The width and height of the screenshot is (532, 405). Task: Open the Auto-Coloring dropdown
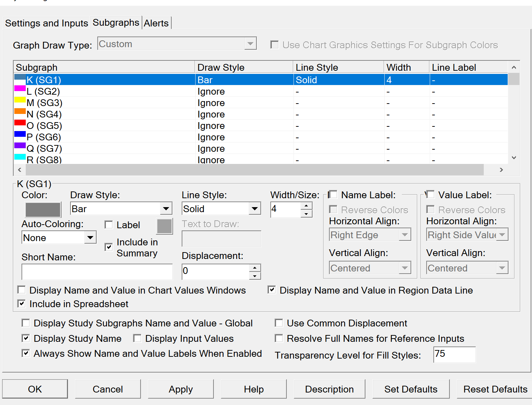90,237
